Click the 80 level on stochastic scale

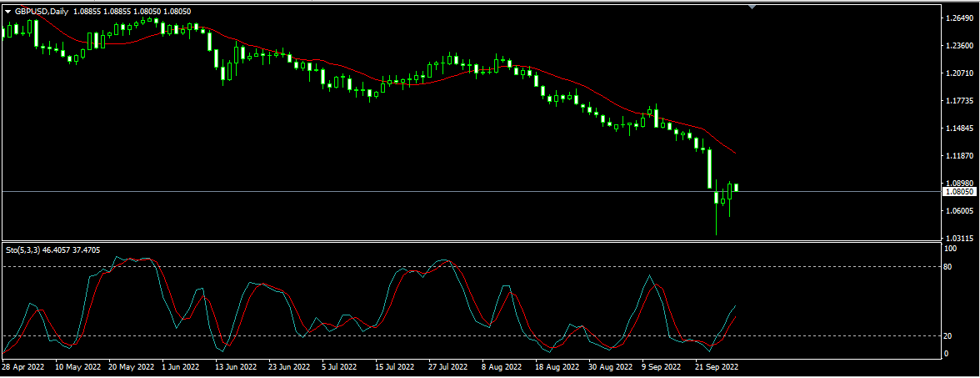click(x=948, y=267)
